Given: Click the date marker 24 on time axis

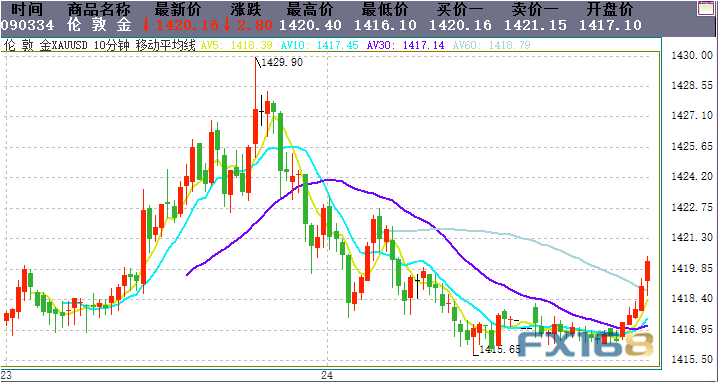Looking at the screenshot, I should (x=326, y=375).
